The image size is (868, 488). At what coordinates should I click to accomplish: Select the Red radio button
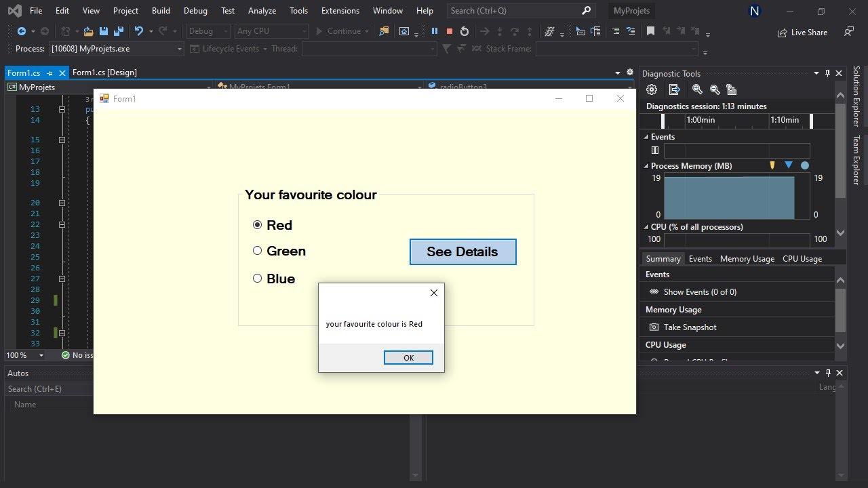tap(257, 224)
